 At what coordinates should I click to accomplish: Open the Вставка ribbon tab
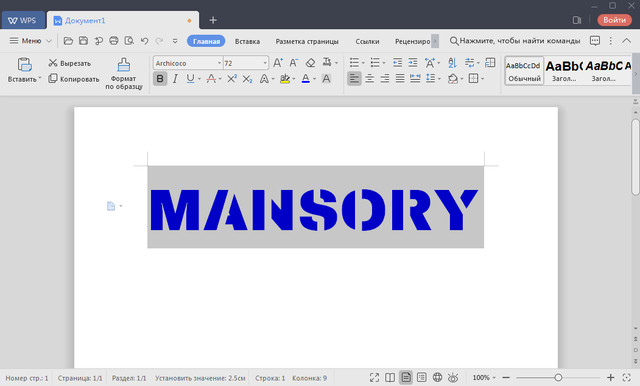click(247, 41)
